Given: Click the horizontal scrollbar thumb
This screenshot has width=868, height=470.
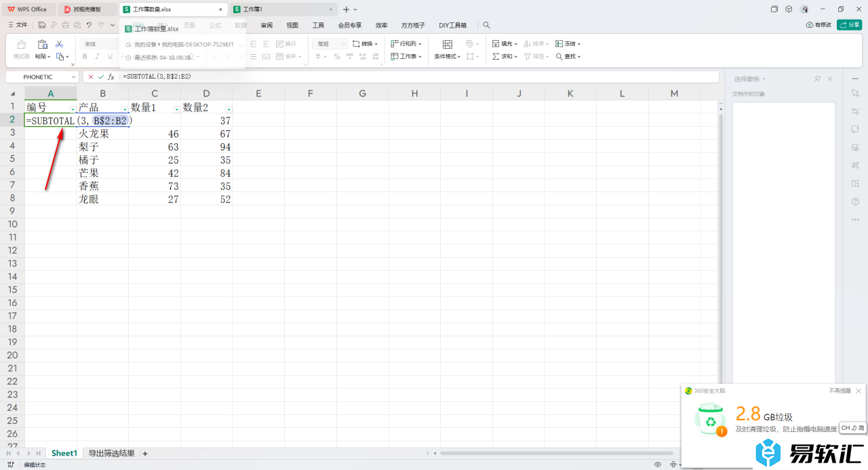Looking at the screenshot, I should pos(557,453).
